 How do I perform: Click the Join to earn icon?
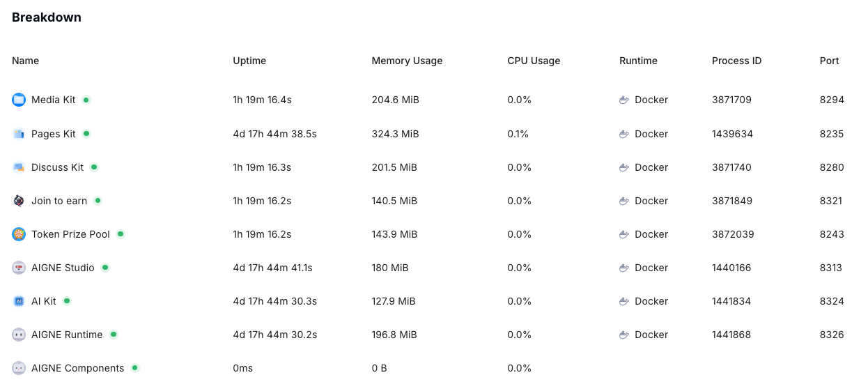[19, 201]
